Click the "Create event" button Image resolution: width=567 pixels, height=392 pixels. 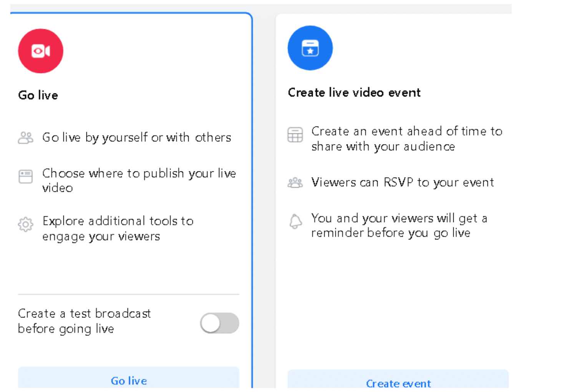pos(398,383)
